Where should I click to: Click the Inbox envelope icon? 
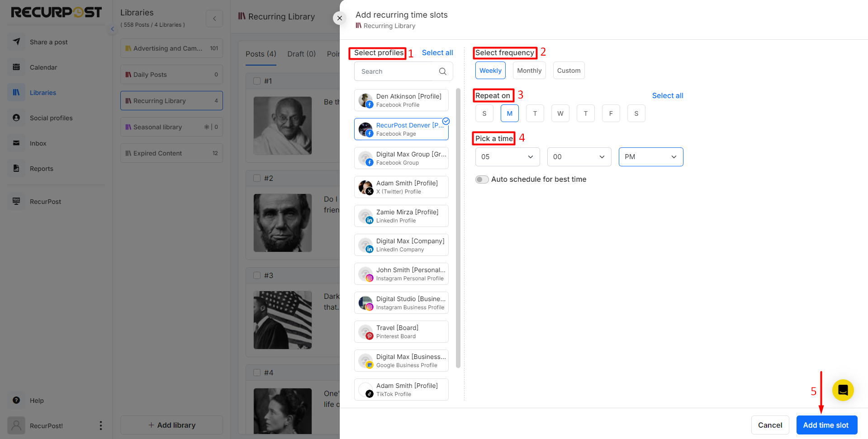click(16, 143)
